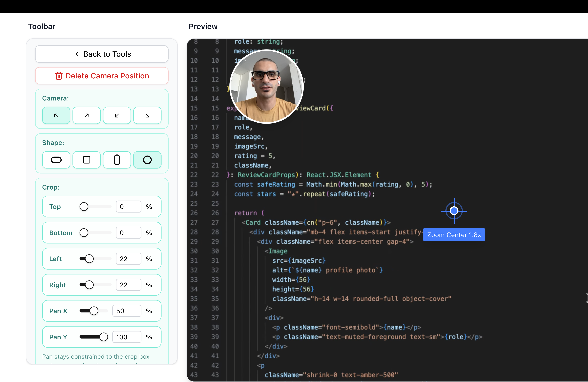
Task: Click the circular webcam overlay
Action: click(x=266, y=86)
